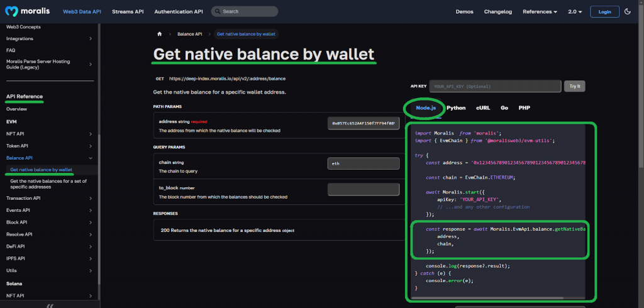The height and width of the screenshot is (308, 644).
Task: Open FAQ in the sidebar
Action: [x=11, y=50]
